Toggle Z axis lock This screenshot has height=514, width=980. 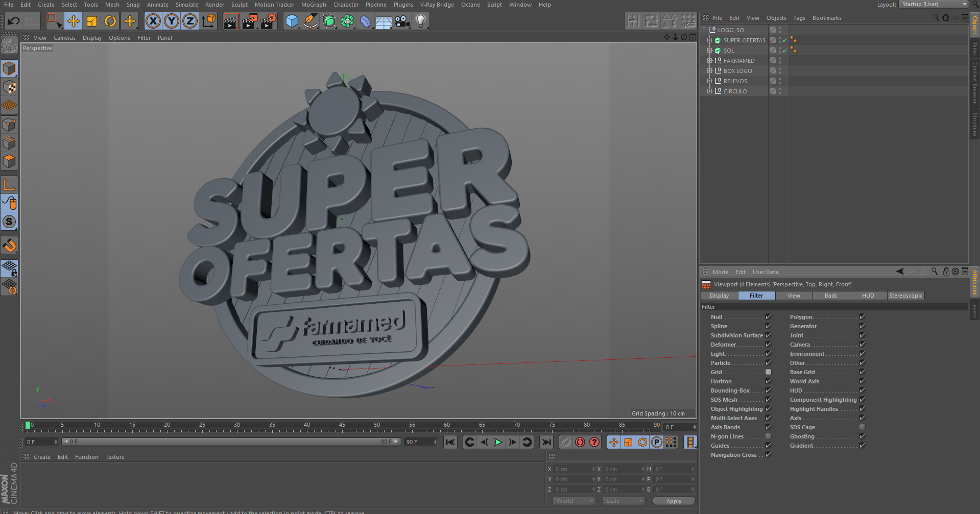pos(190,21)
